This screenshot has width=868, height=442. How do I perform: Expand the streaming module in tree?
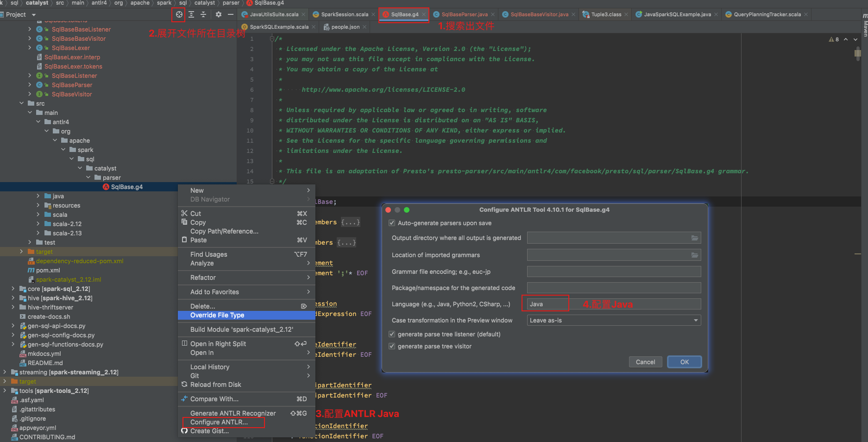pyautogui.click(x=5, y=372)
